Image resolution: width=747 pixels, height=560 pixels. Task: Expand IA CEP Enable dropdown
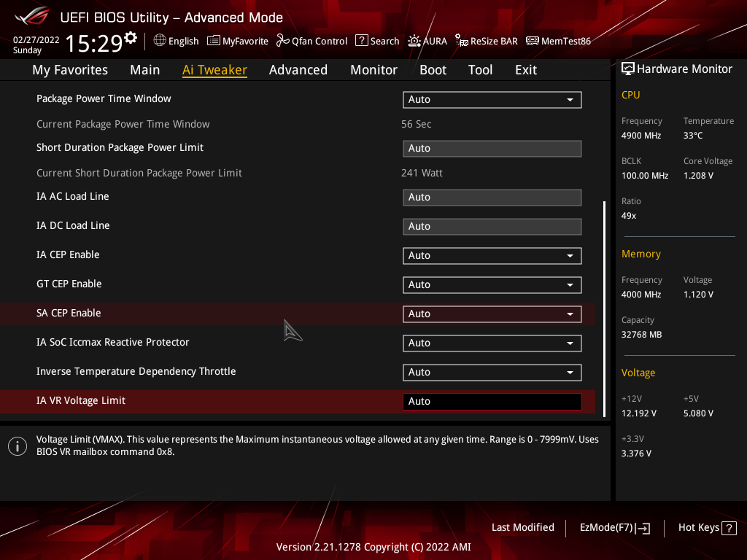(492, 256)
